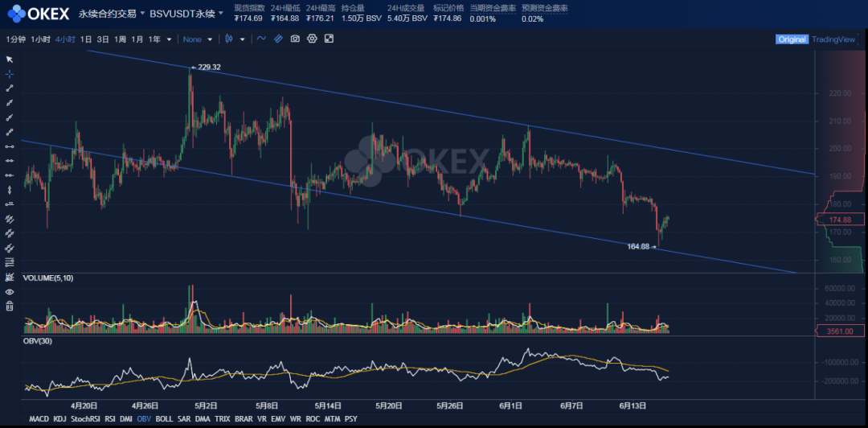The width and height of the screenshot is (868, 428).
Task: Enable the KDJ indicator
Action: [59, 419]
